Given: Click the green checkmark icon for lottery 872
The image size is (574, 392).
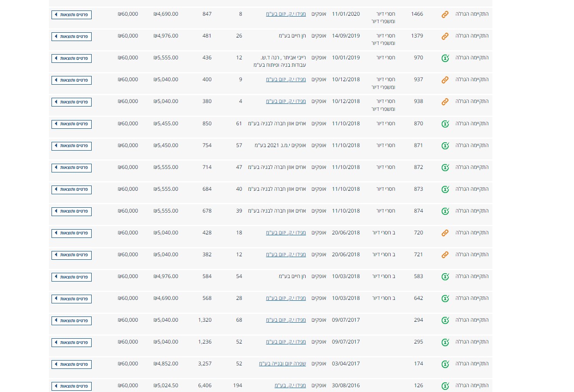Looking at the screenshot, I should coord(445,168).
